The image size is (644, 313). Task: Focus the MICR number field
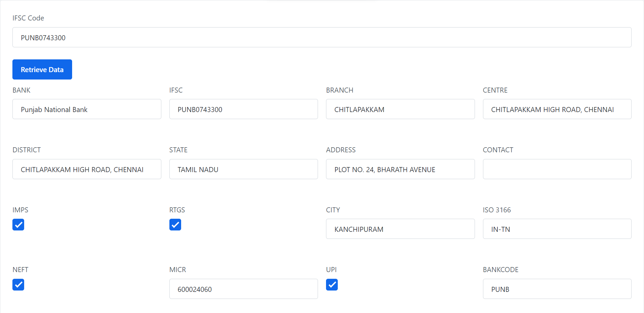pyautogui.click(x=244, y=289)
